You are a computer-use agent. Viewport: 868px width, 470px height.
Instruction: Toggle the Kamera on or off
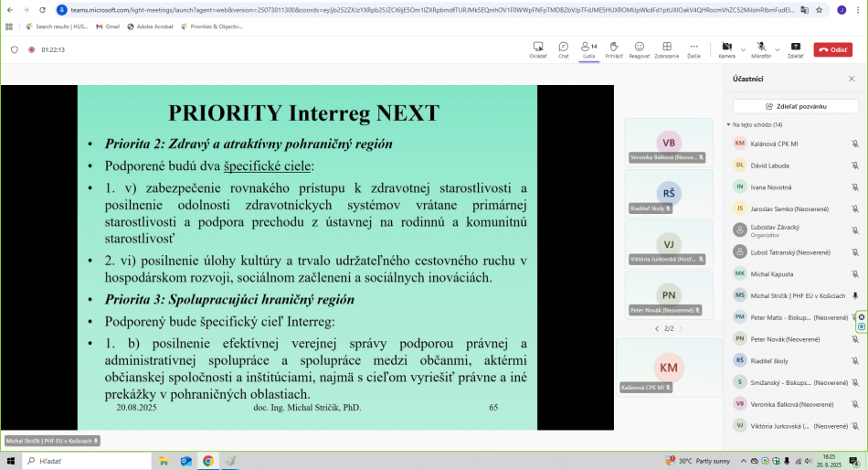[726, 48]
